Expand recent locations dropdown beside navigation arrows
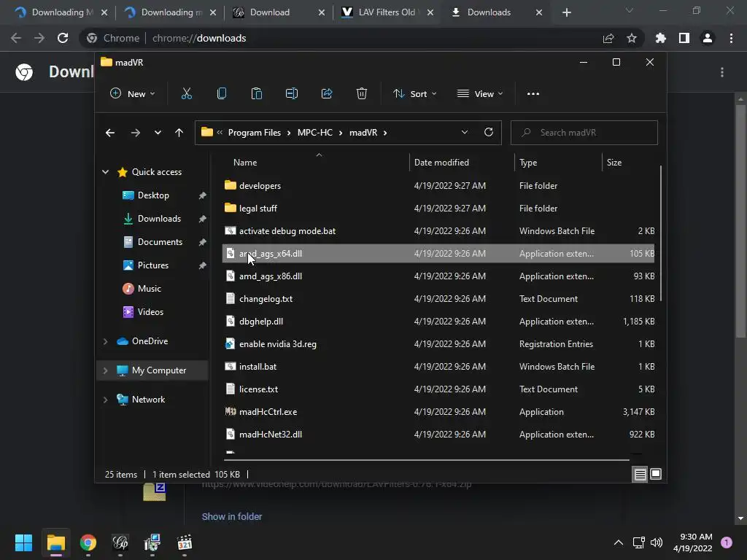The width and height of the screenshot is (747, 560). 158,133
